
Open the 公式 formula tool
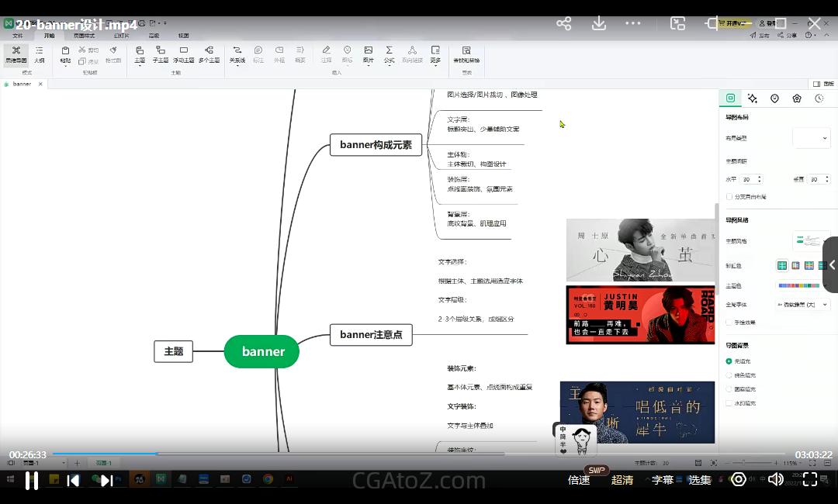(390, 54)
